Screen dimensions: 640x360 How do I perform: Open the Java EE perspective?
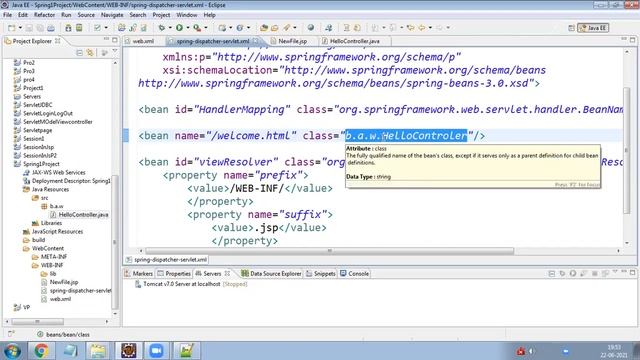(x=593, y=28)
